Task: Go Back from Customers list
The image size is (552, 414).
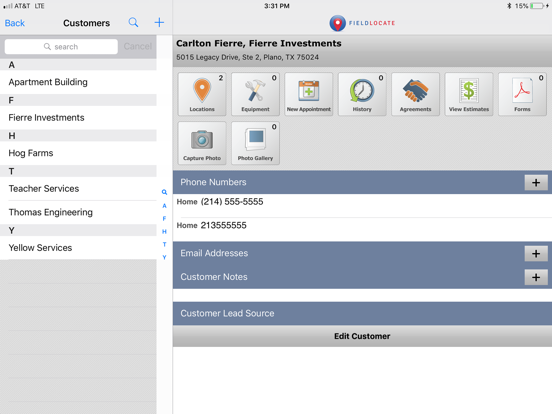Action: [x=15, y=23]
